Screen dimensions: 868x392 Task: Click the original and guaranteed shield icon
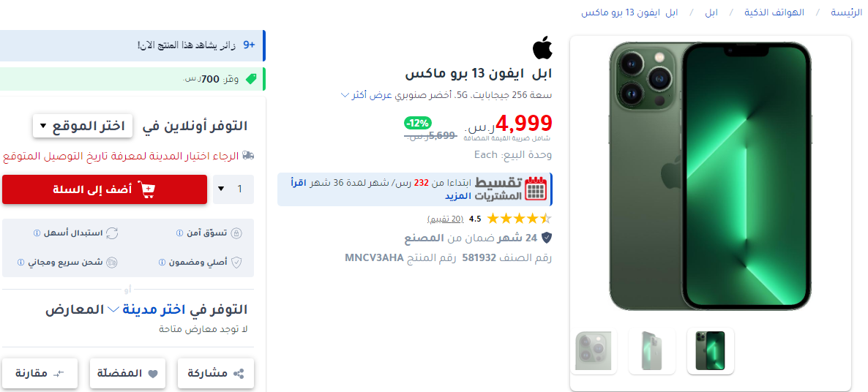click(236, 262)
